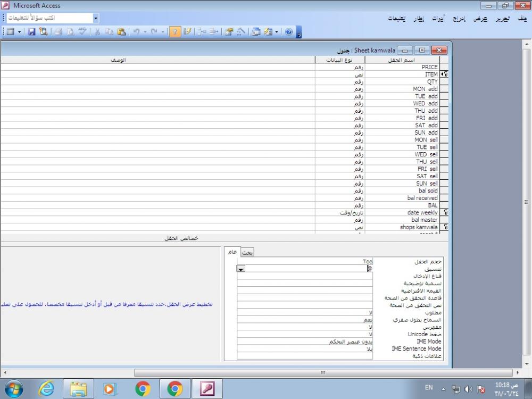This screenshot has width=532, height=399.
Task: Open Windows Explorer from the taskbar
Action: tap(78, 389)
